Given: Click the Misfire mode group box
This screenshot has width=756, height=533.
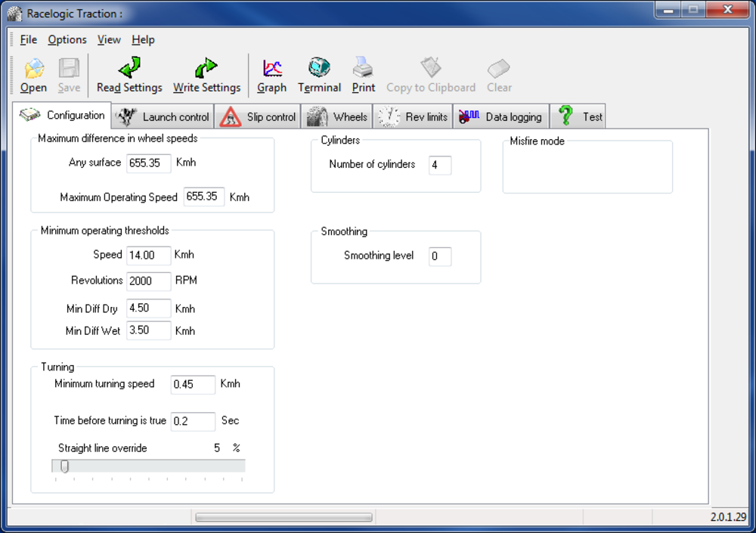Looking at the screenshot, I should (x=587, y=166).
